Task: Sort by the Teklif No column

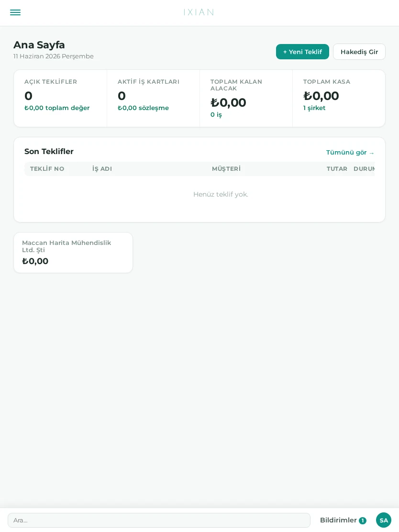Action: tap(47, 169)
